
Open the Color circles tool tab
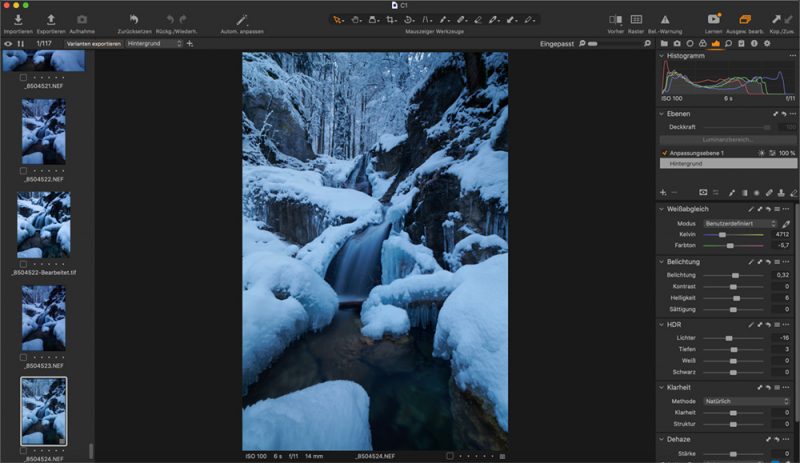[703, 44]
